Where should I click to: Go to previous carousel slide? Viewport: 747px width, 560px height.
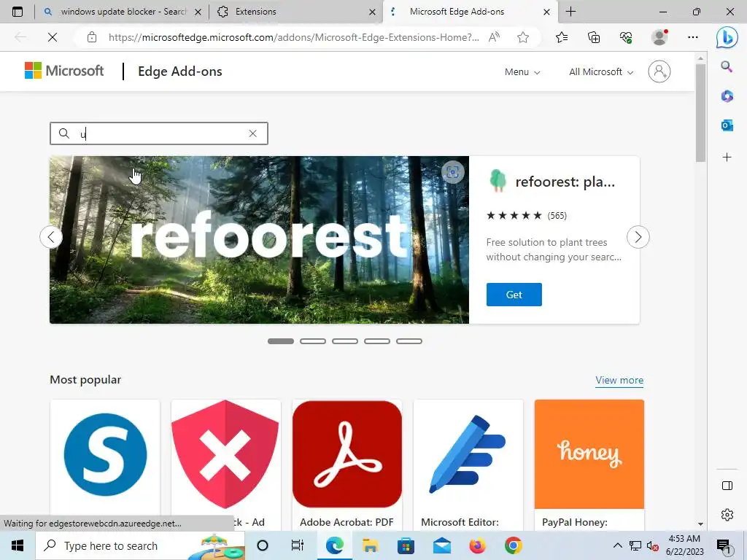[x=51, y=237]
